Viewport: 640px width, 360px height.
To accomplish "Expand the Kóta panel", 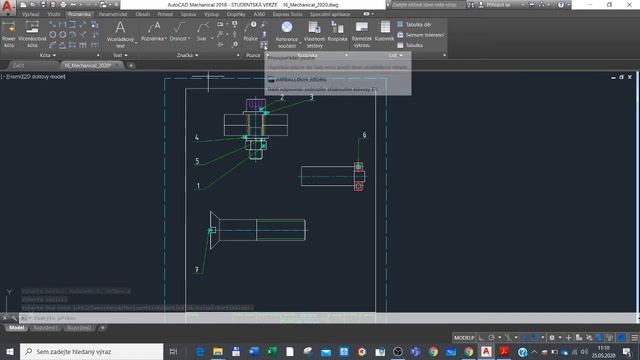I will [48, 55].
